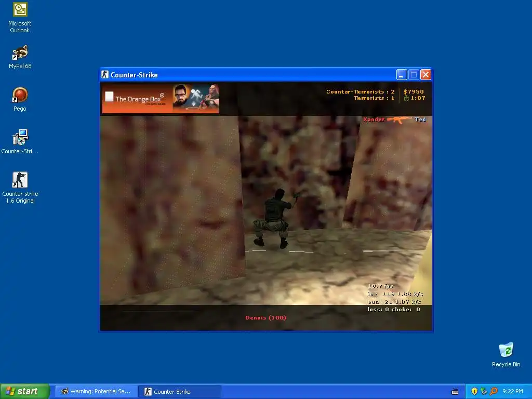Image resolution: width=532 pixels, height=399 pixels.
Task: Click the 1:07 round timer
Action: pos(418,98)
